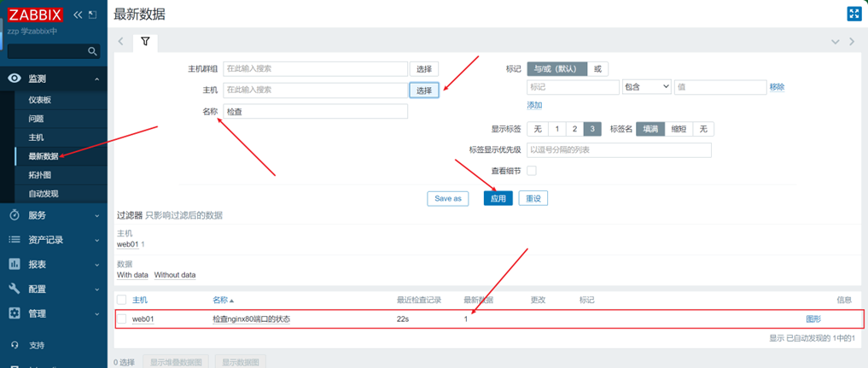Open 图形 link for nginx item
Screen dimensions: 868x368
pos(813,318)
